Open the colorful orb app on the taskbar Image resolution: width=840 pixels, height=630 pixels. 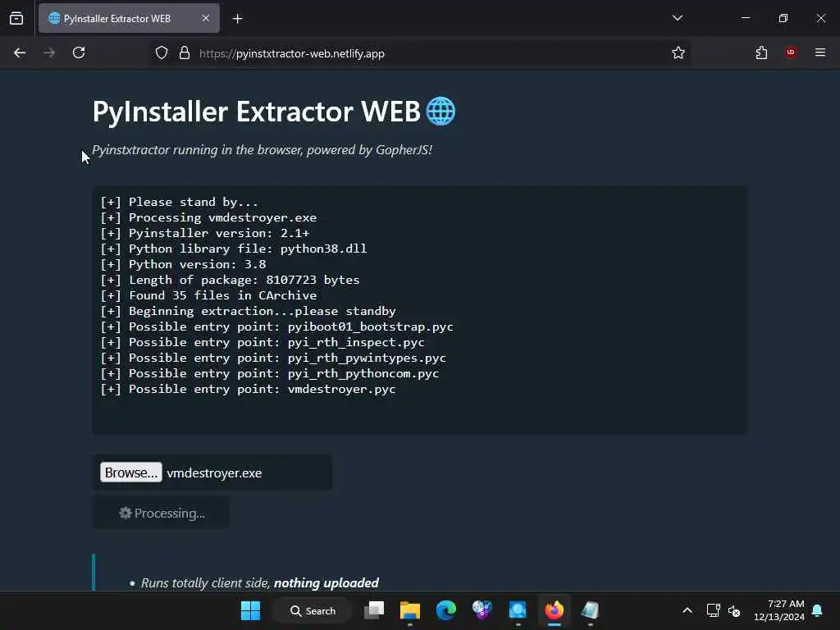tap(482, 610)
